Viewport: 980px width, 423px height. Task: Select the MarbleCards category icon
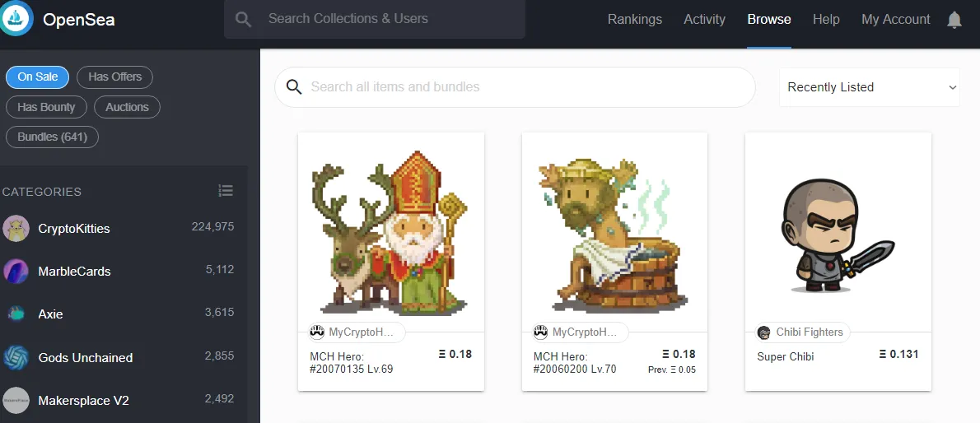(16, 272)
